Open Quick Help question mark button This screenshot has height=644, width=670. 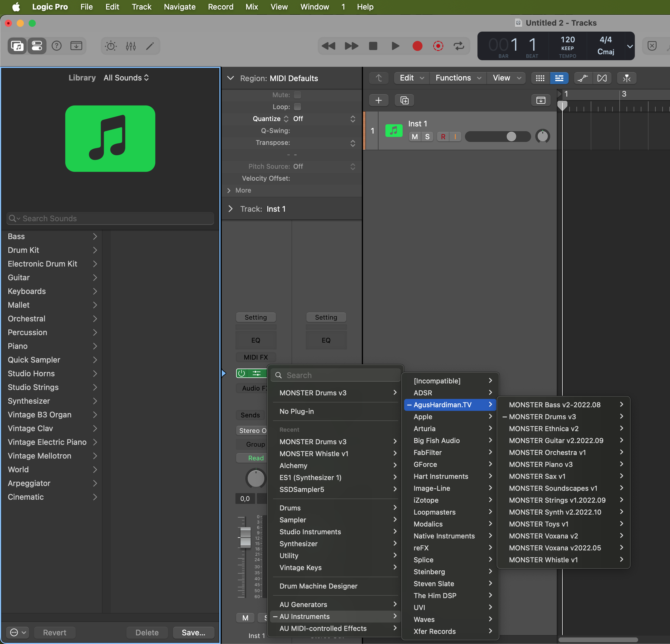[x=56, y=46]
